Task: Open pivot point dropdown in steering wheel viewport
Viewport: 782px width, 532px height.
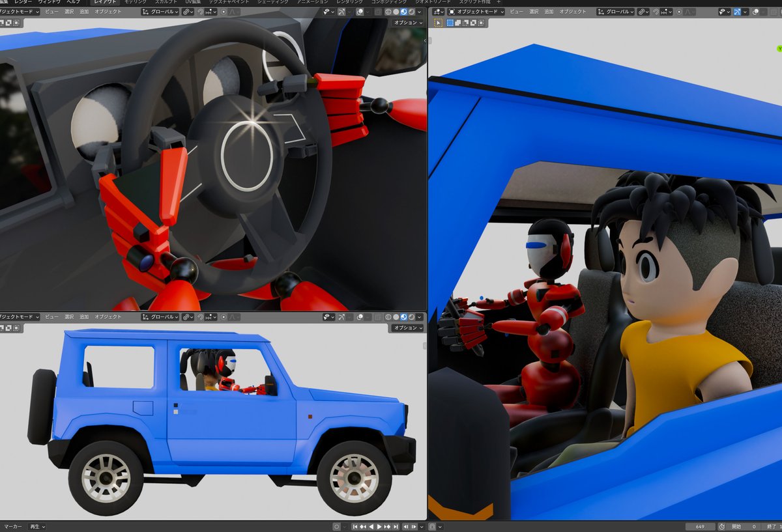Action: [188, 12]
